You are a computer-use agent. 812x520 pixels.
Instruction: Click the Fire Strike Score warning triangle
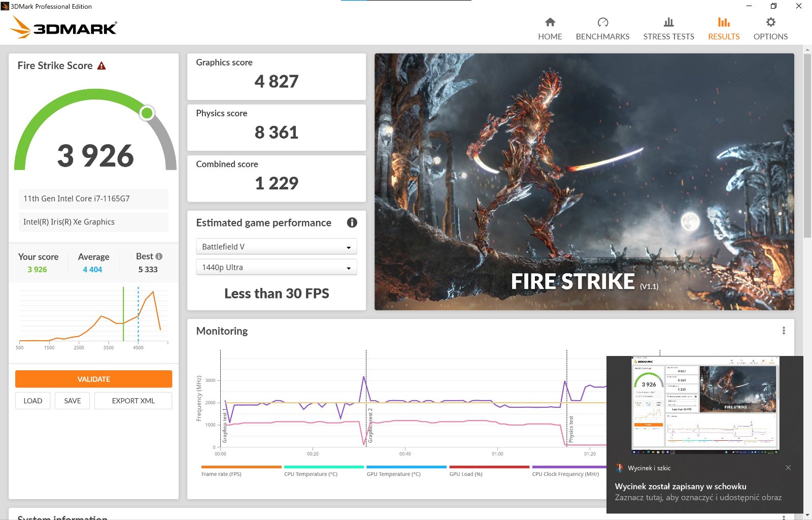click(x=101, y=66)
